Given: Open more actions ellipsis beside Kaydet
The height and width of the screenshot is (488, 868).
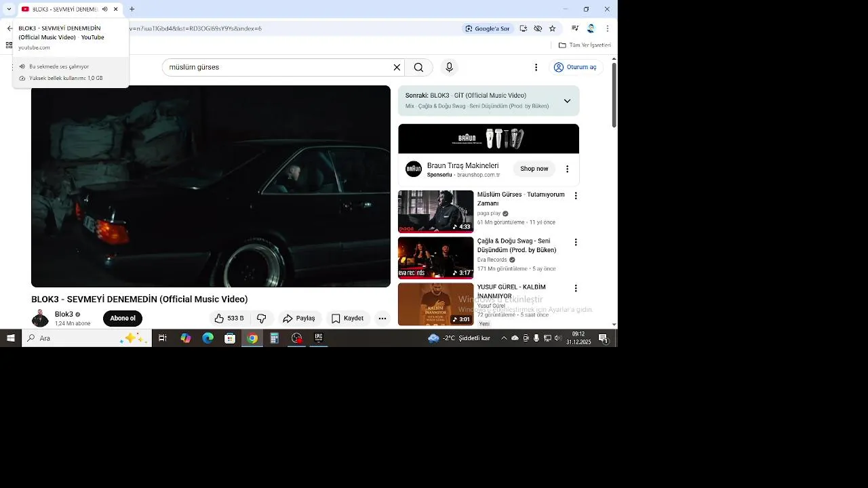Looking at the screenshot, I should tap(382, 319).
